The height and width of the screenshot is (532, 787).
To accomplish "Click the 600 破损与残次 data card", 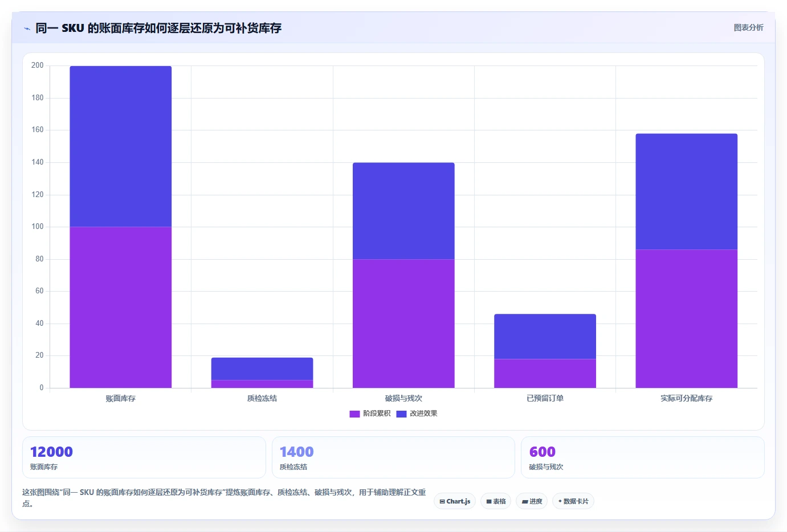I will [643, 457].
